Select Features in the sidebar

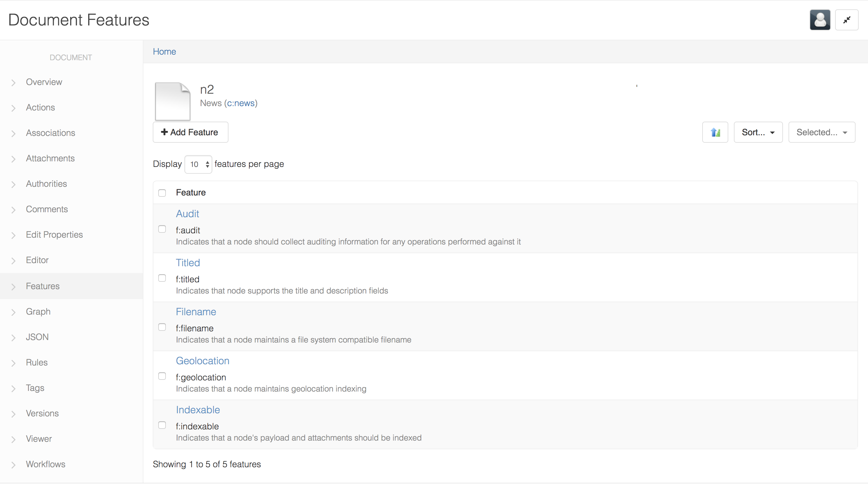(43, 286)
